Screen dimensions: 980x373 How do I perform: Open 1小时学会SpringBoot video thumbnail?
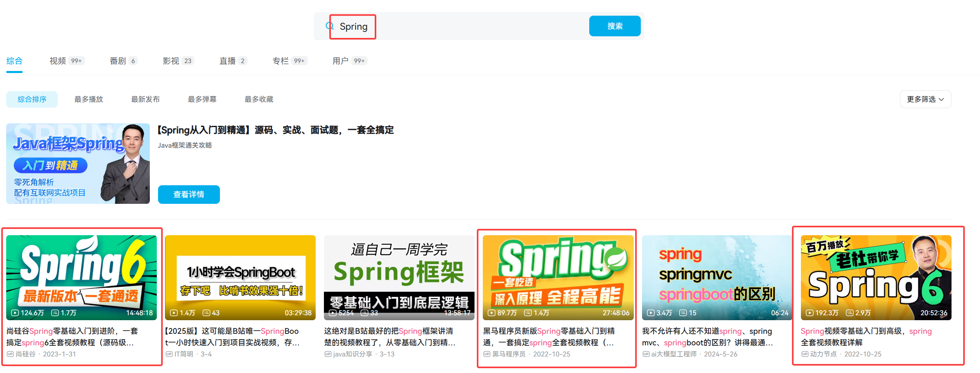[240, 278]
